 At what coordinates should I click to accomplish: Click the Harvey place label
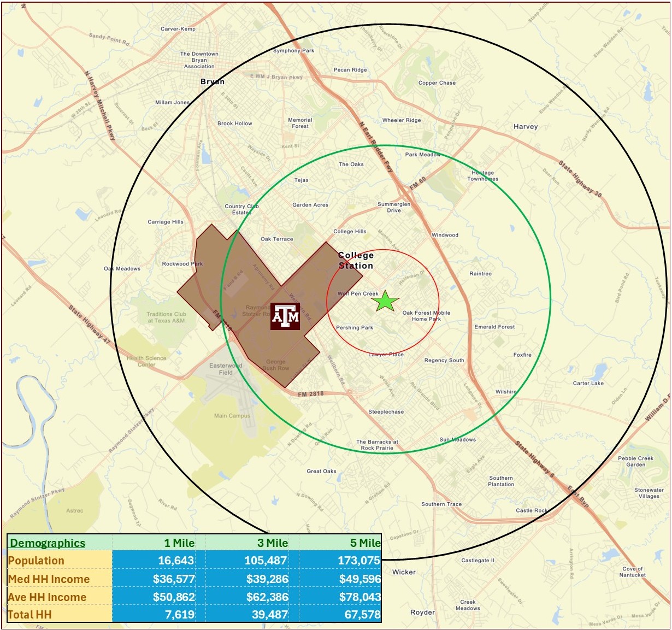526,127
